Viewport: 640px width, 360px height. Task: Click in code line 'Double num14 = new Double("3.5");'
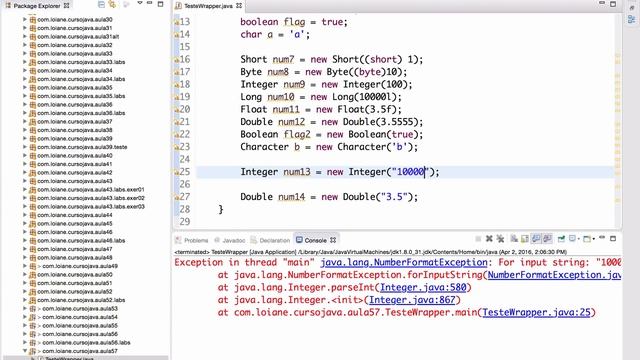(329, 197)
